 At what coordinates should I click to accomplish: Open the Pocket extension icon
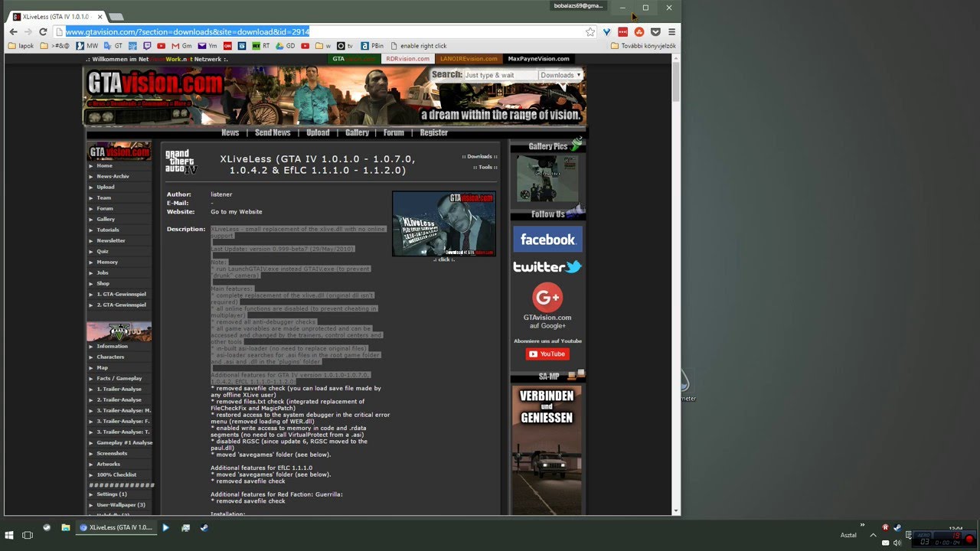[x=655, y=32]
